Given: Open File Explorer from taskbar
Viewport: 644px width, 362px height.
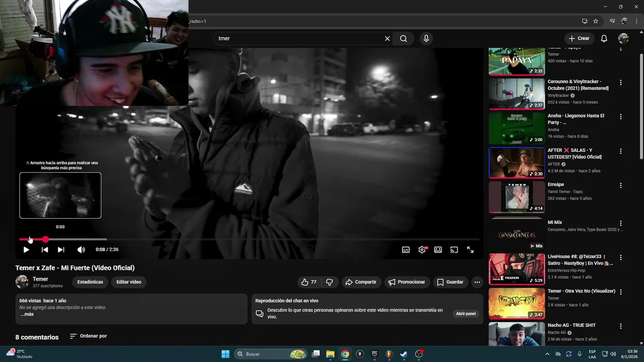Looking at the screenshot, I should [x=331, y=354].
